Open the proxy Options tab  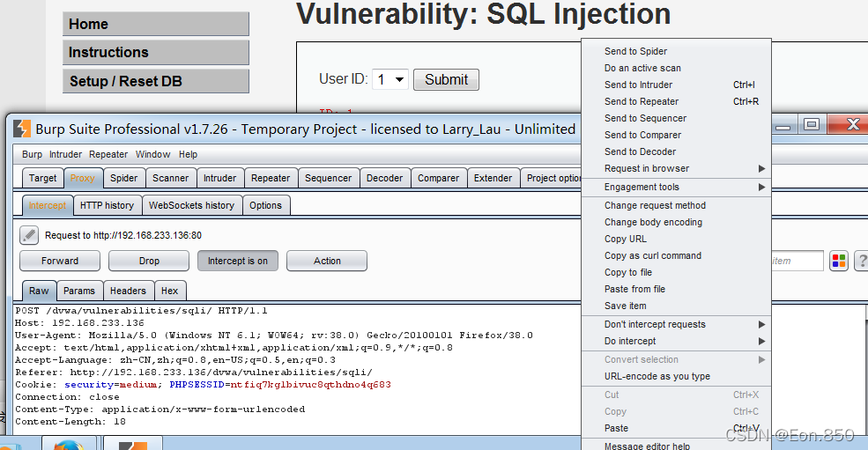tap(265, 205)
